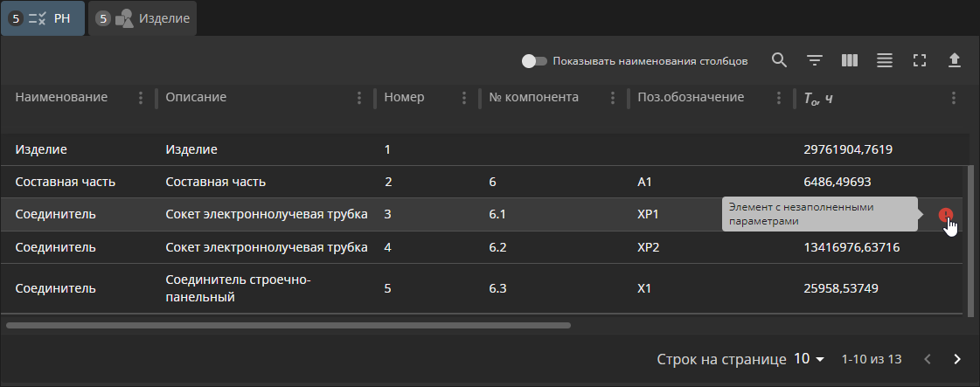
Task: Click position designation XP1 cell
Action: [648, 215]
